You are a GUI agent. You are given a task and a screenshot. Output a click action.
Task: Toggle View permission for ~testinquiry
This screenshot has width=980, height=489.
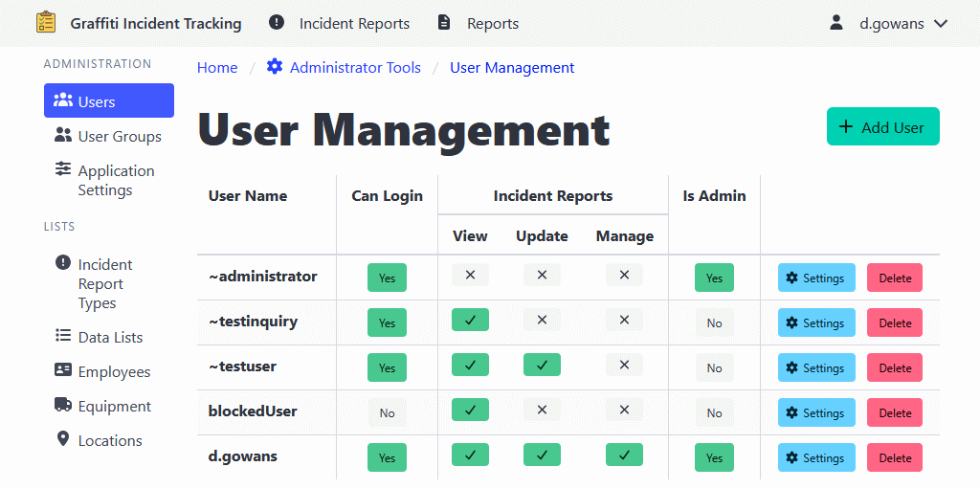tap(470, 320)
